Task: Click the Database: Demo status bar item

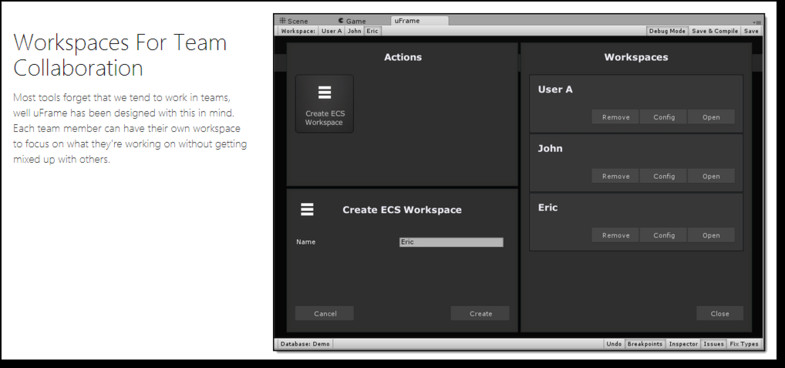Action: (x=305, y=344)
